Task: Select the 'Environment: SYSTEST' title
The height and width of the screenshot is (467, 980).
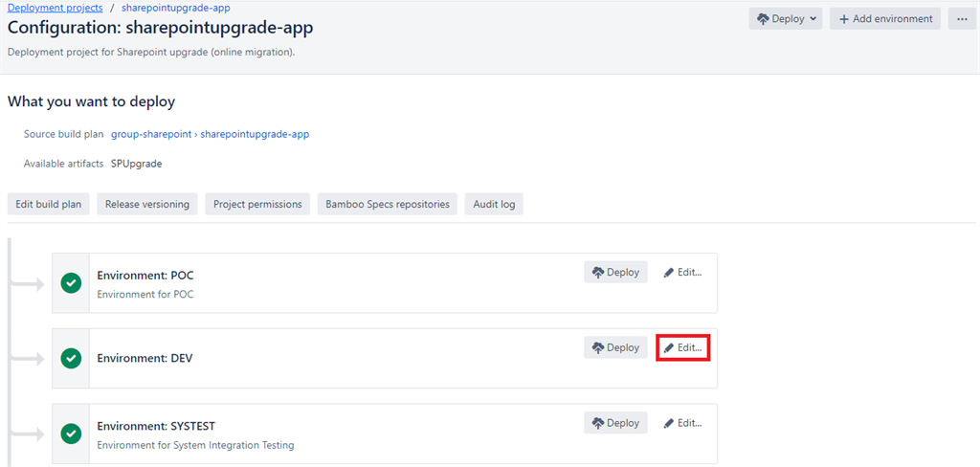Action: (x=156, y=427)
